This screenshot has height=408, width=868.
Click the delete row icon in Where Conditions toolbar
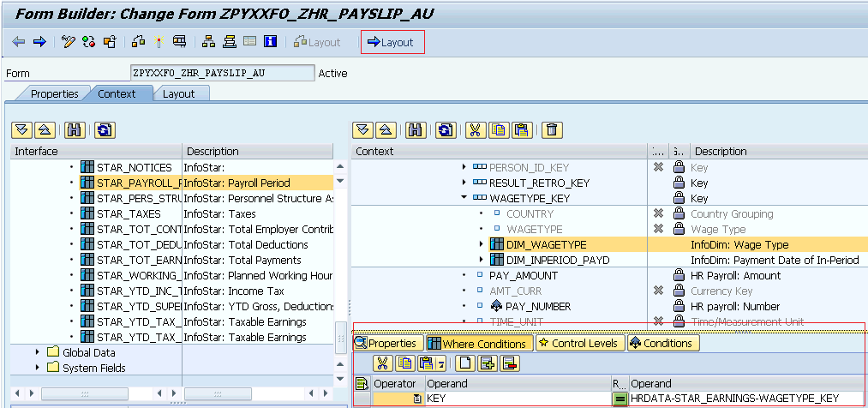pos(510,363)
